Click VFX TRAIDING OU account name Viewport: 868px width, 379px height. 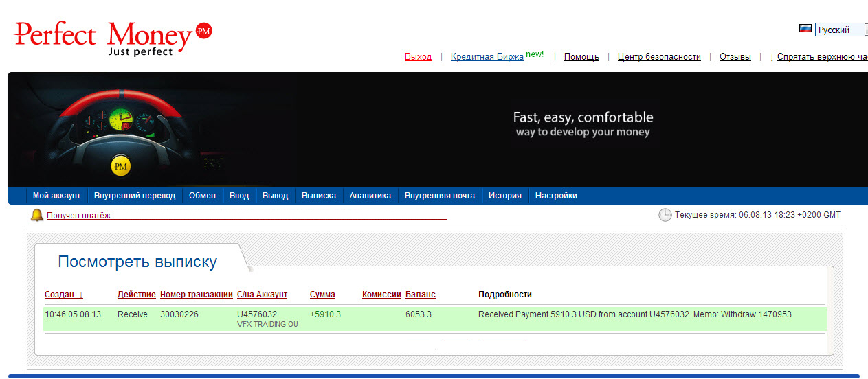pyautogui.click(x=267, y=324)
